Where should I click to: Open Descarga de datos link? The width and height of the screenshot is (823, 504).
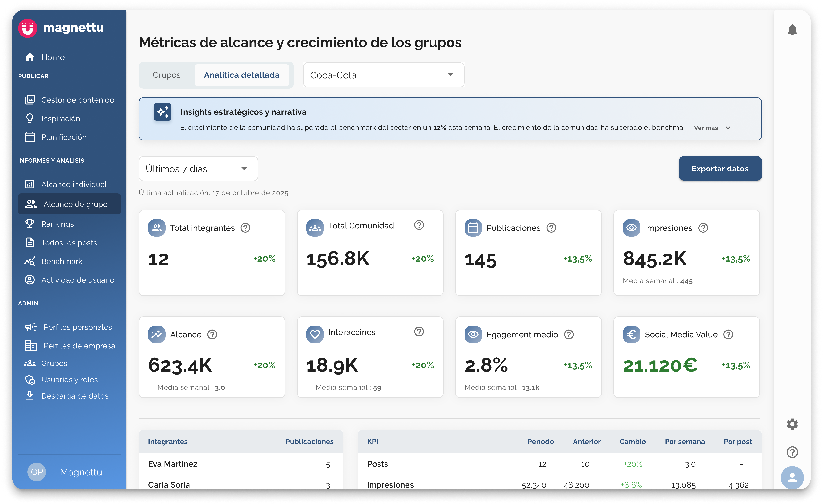pos(75,396)
